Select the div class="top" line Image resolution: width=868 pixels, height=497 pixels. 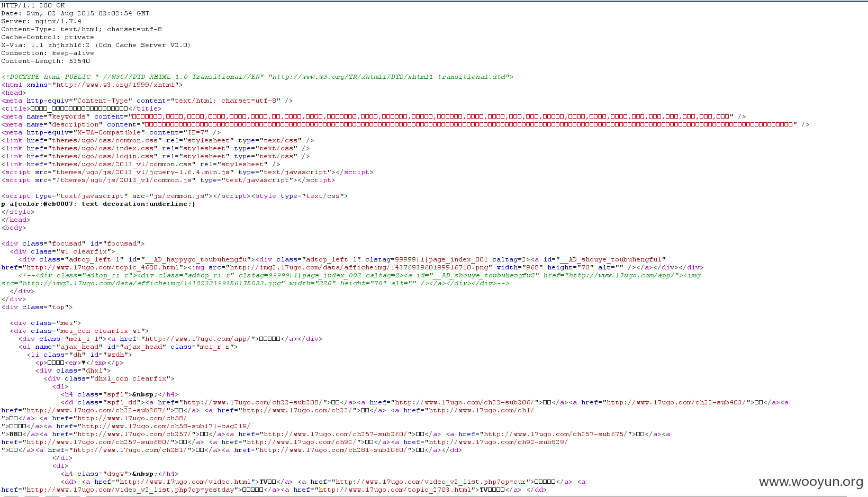(x=37, y=307)
